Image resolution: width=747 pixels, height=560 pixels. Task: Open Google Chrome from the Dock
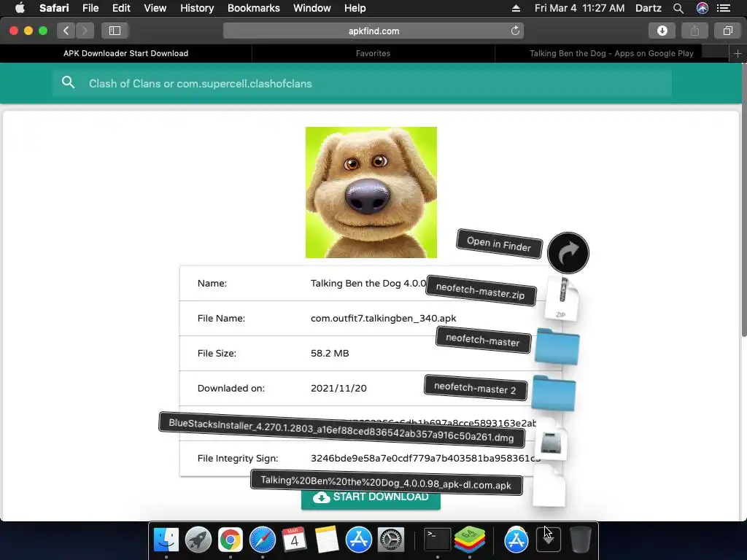coord(230,540)
